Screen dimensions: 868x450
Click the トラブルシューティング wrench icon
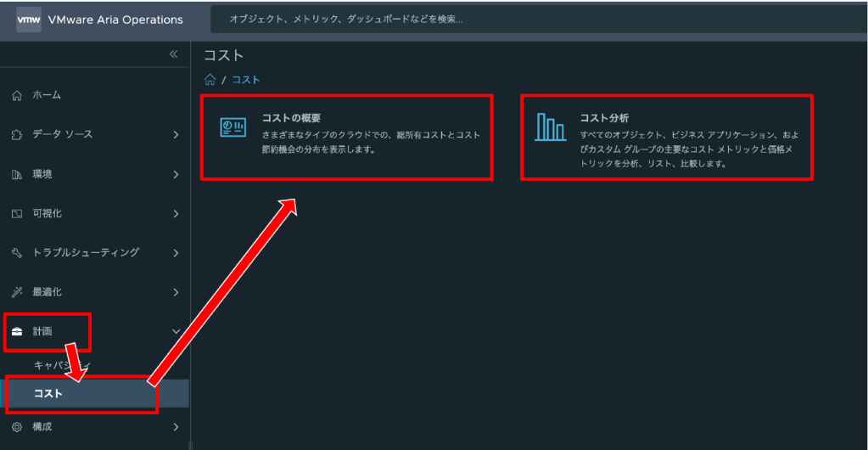click(17, 253)
